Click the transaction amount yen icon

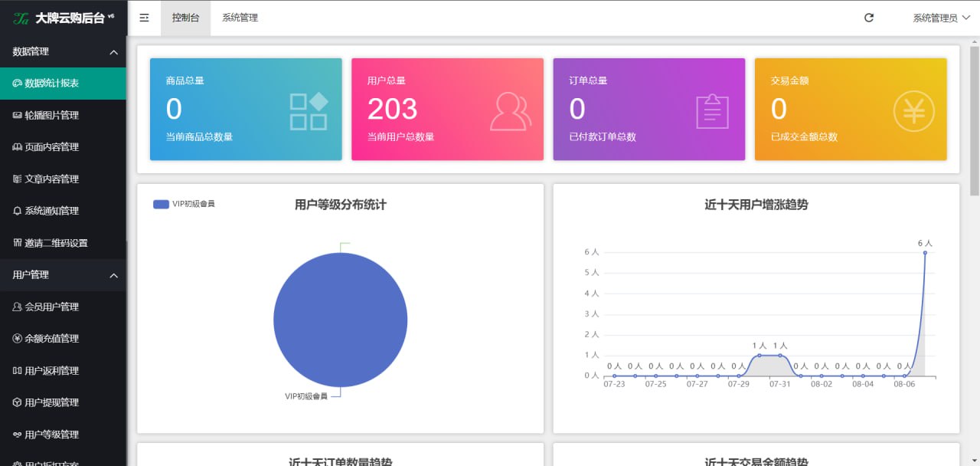913,111
